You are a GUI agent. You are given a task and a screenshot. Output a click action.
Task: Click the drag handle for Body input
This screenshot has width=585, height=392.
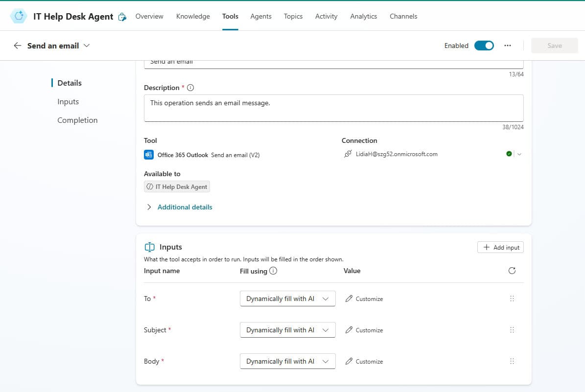click(x=512, y=361)
